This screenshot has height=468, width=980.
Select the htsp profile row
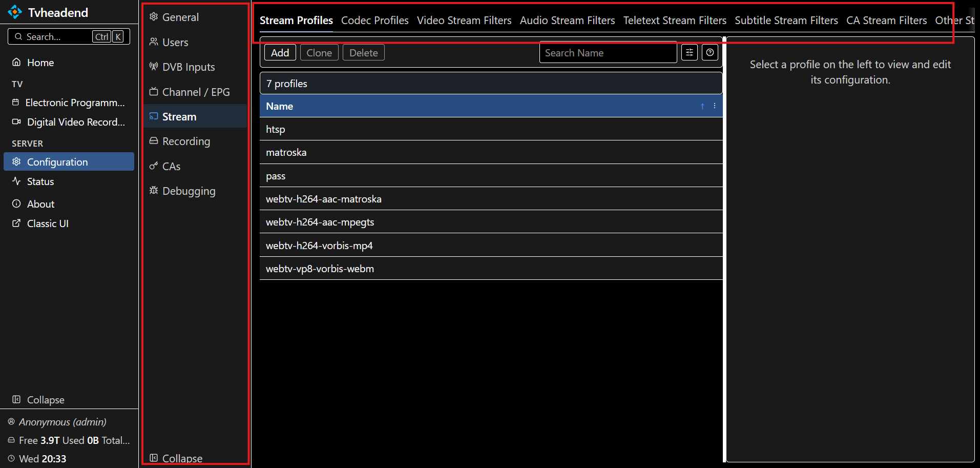pos(491,129)
